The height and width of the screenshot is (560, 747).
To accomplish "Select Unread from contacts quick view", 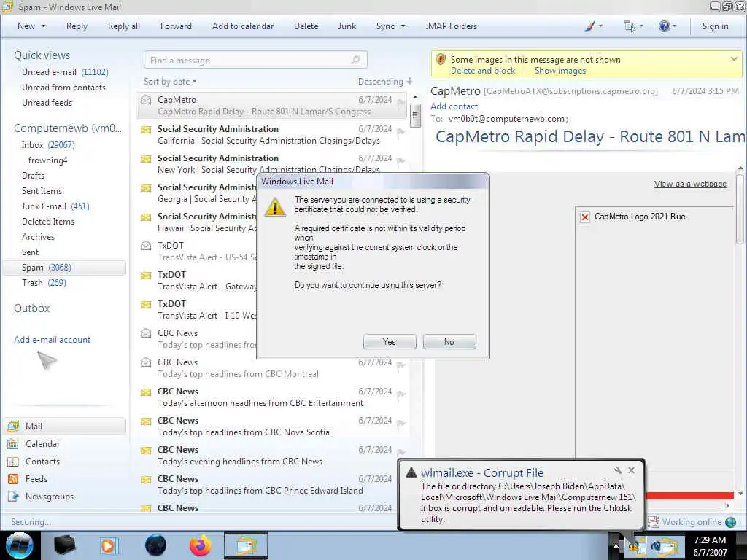I will coord(63,87).
